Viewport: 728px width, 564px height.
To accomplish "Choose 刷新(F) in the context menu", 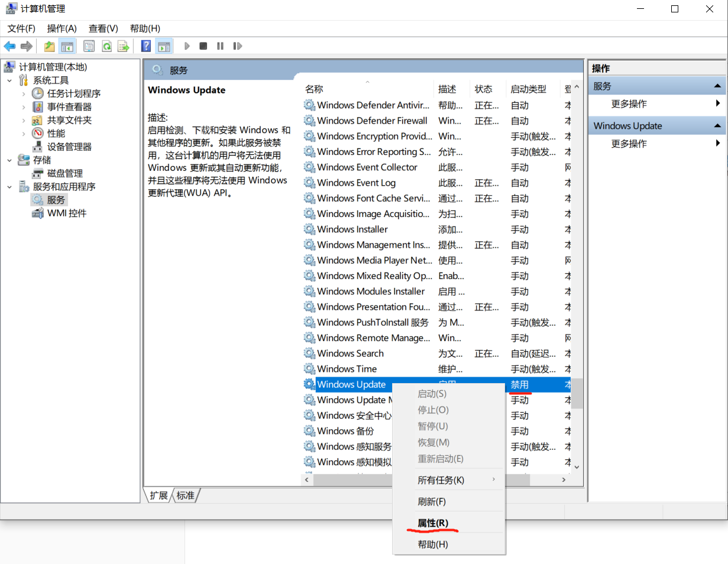I will point(449,502).
